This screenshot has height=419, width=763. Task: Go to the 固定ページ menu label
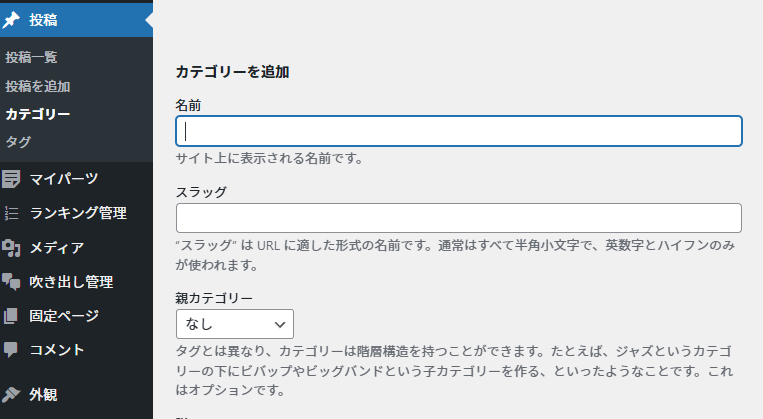coord(65,316)
